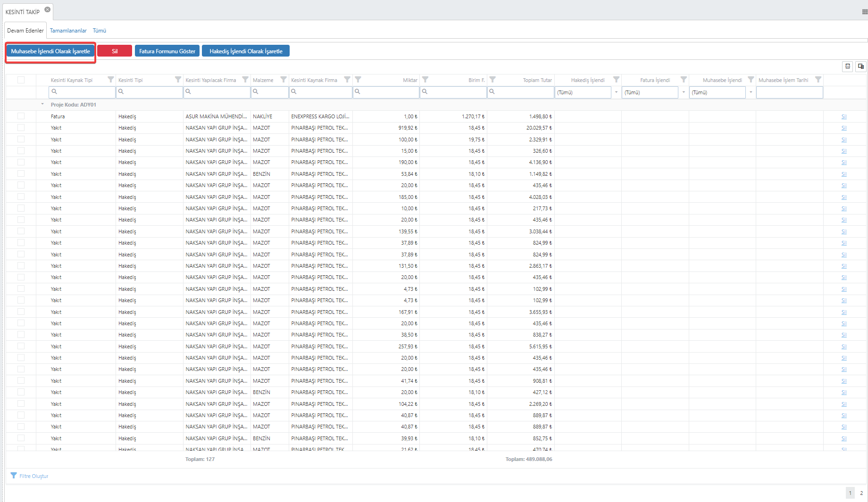Close the KESİNTİ TAKİP tab
Viewport: 868px width, 502px height.
point(47,9)
